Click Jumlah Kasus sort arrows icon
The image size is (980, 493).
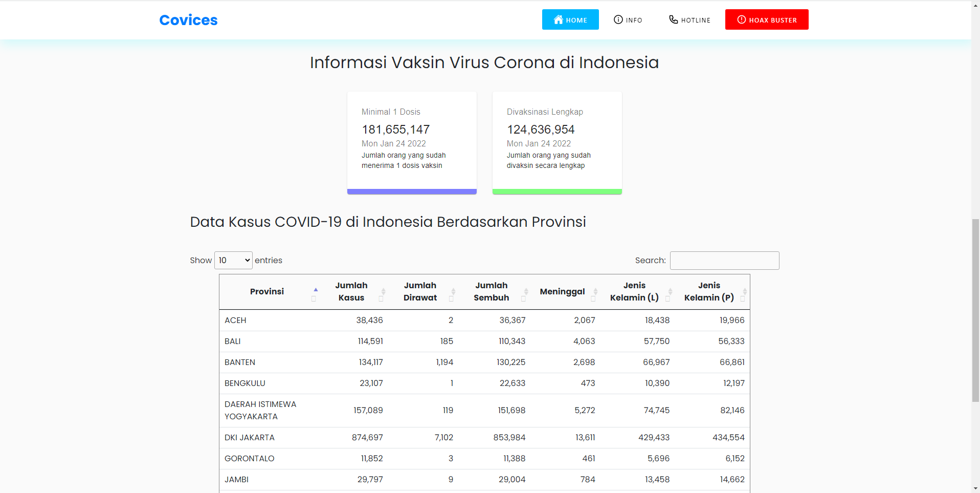[x=383, y=292]
